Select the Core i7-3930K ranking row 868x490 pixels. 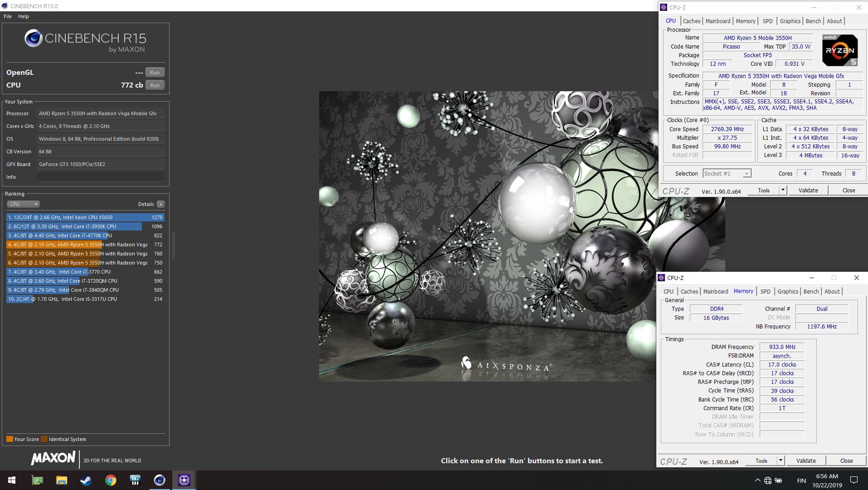(x=85, y=226)
